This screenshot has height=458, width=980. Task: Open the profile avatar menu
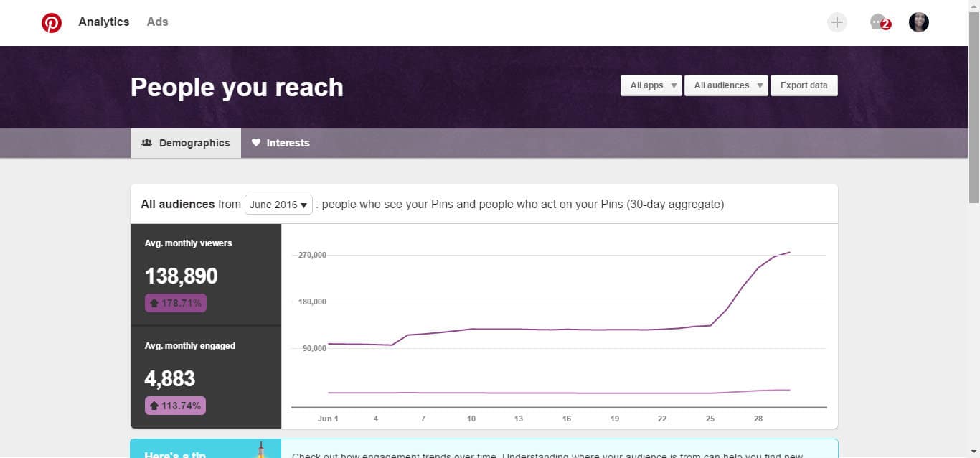tap(919, 22)
